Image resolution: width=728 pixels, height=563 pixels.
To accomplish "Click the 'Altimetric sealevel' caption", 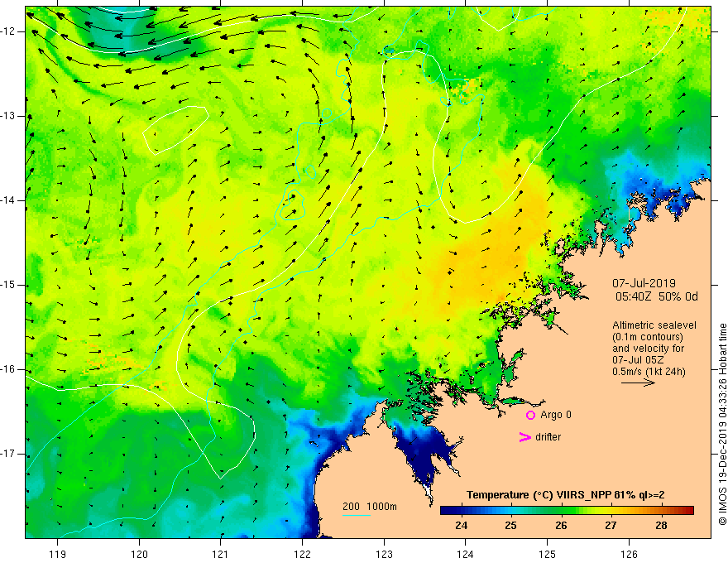I will 654,325.
